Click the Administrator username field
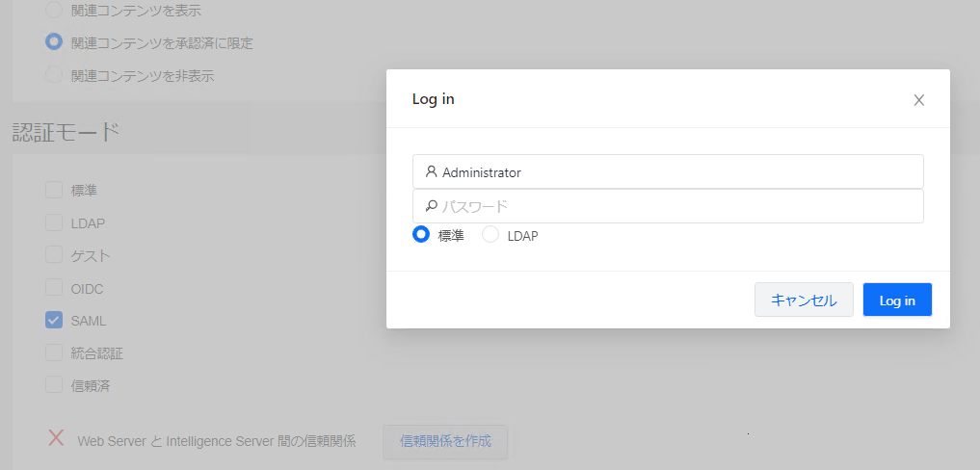Image resolution: width=980 pixels, height=470 pixels. pyautogui.click(x=668, y=171)
